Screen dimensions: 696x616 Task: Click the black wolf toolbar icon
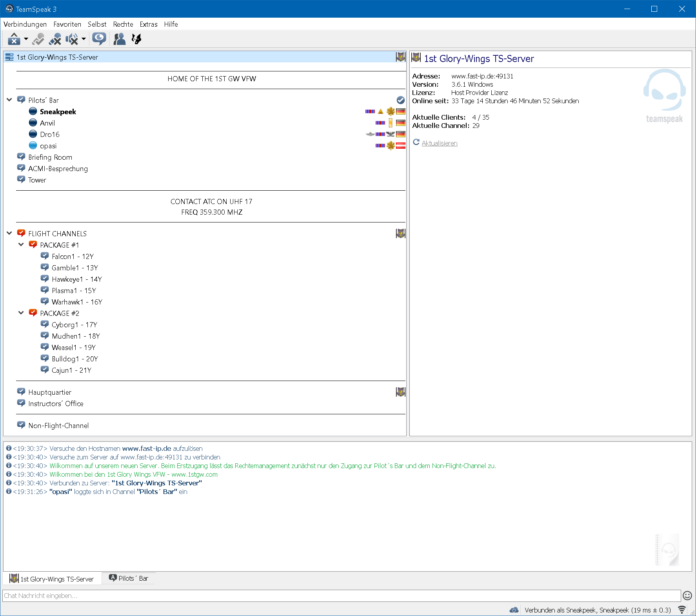136,39
